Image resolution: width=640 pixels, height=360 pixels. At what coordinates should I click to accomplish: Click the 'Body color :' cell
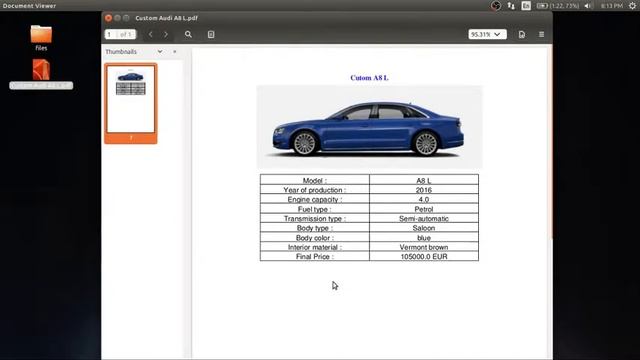point(315,237)
